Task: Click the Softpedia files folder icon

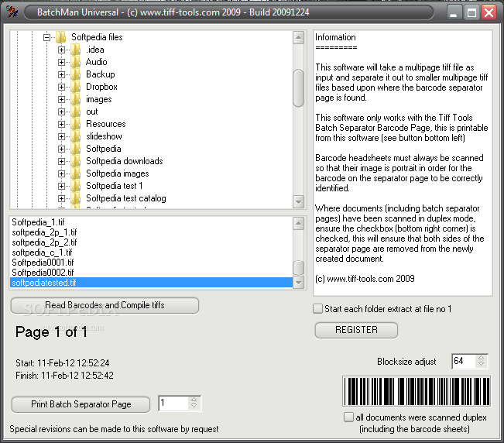Action: click(x=60, y=37)
